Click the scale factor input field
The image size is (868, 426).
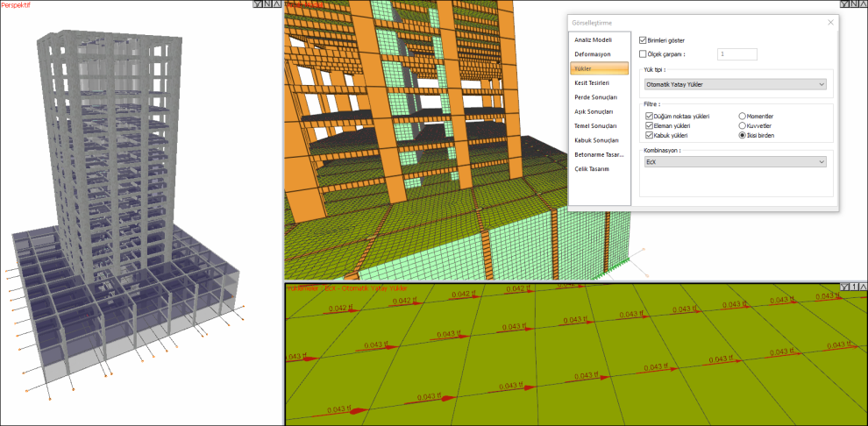[737, 54]
